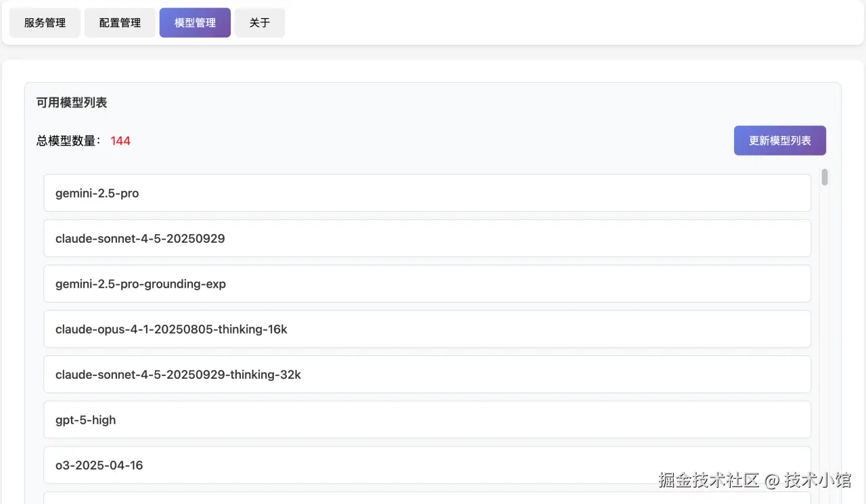Click the 更新模型列表 button
The width and height of the screenshot is (866, 504).
click(x=779, y=141)
